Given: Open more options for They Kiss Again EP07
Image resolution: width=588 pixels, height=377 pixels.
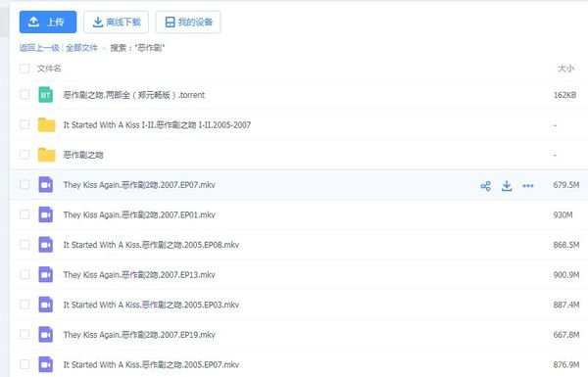Looking at the screenshot, I should (x=528, y=186).
